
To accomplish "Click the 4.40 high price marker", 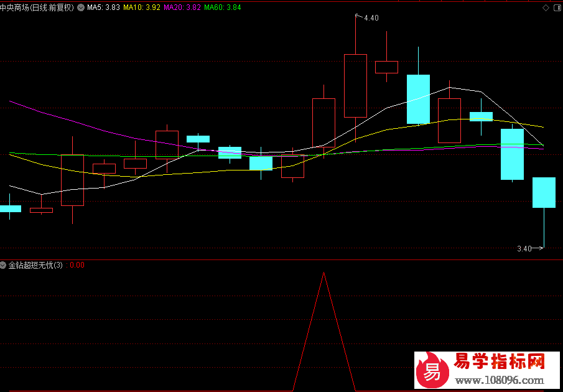I will click(x=371, y=18).
